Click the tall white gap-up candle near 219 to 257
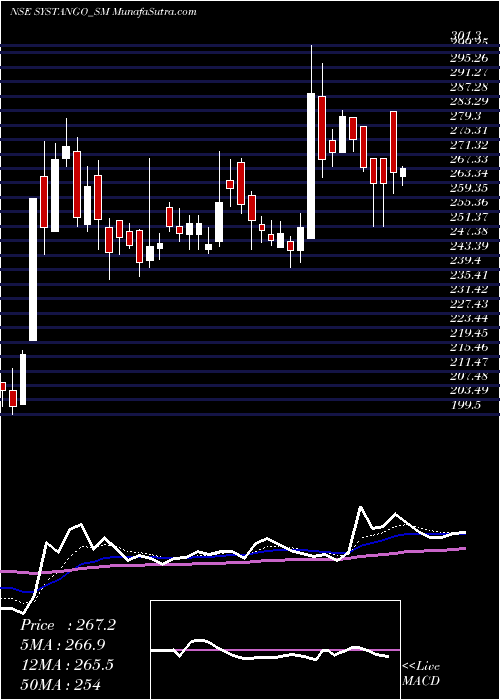 tap(33, 269)
